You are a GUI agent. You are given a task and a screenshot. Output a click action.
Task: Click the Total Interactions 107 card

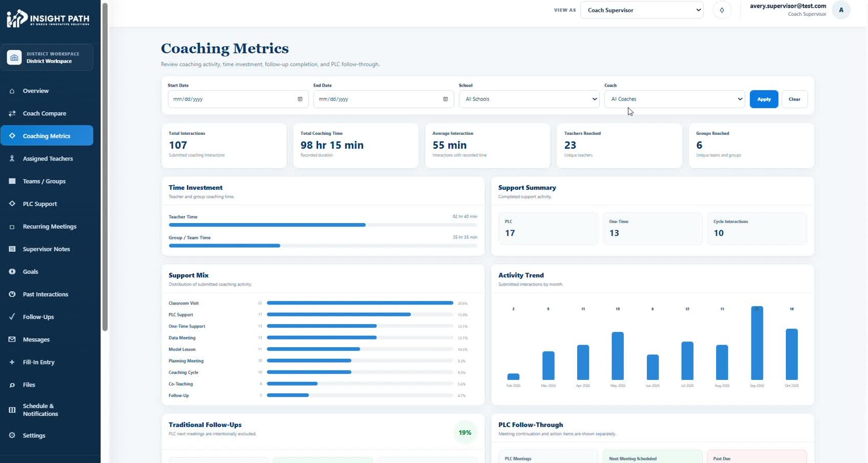pyautogui.click(x=224, y=145)
